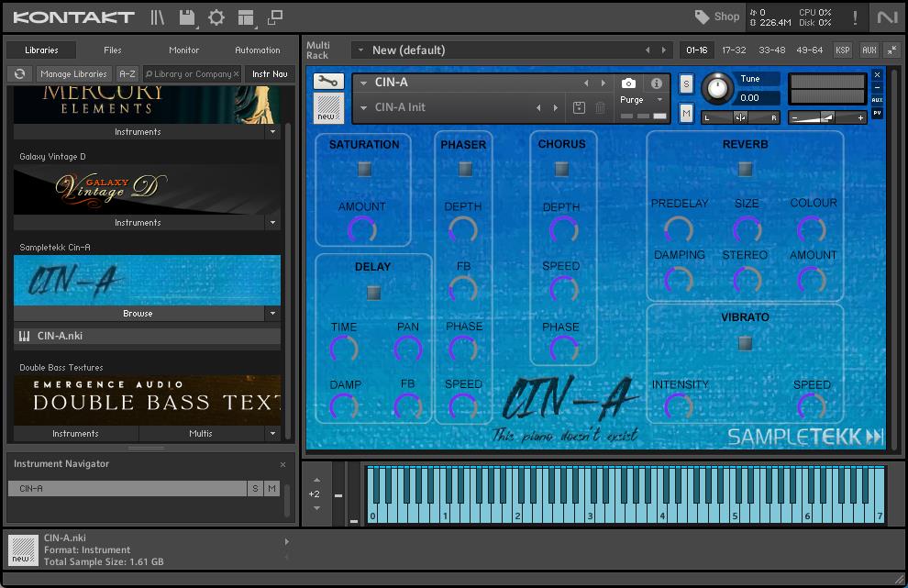Take a snapshot with the camera icon
The width and height of the screenshot is (908, 588).
628,83
